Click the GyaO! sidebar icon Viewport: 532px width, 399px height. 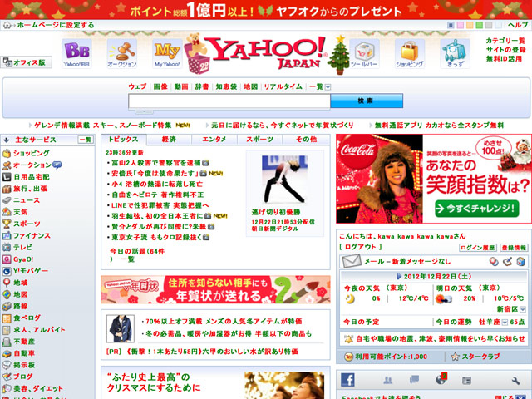(7, 259)
